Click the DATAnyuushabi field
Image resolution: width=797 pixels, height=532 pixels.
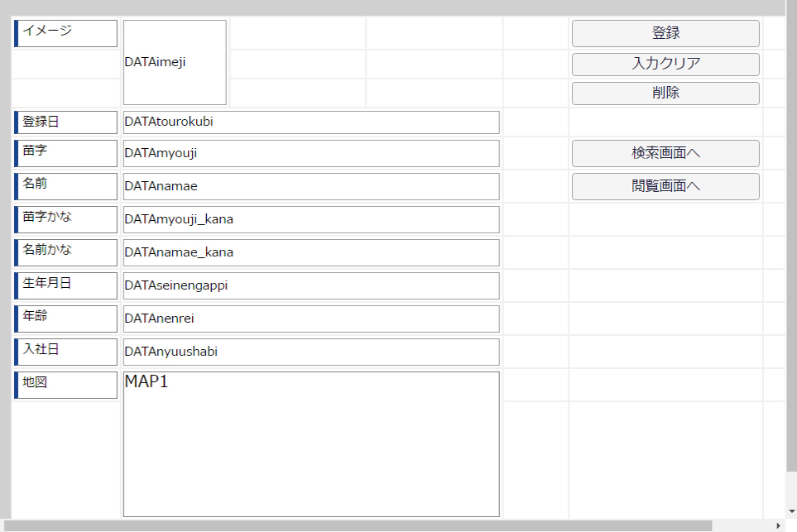311,352
